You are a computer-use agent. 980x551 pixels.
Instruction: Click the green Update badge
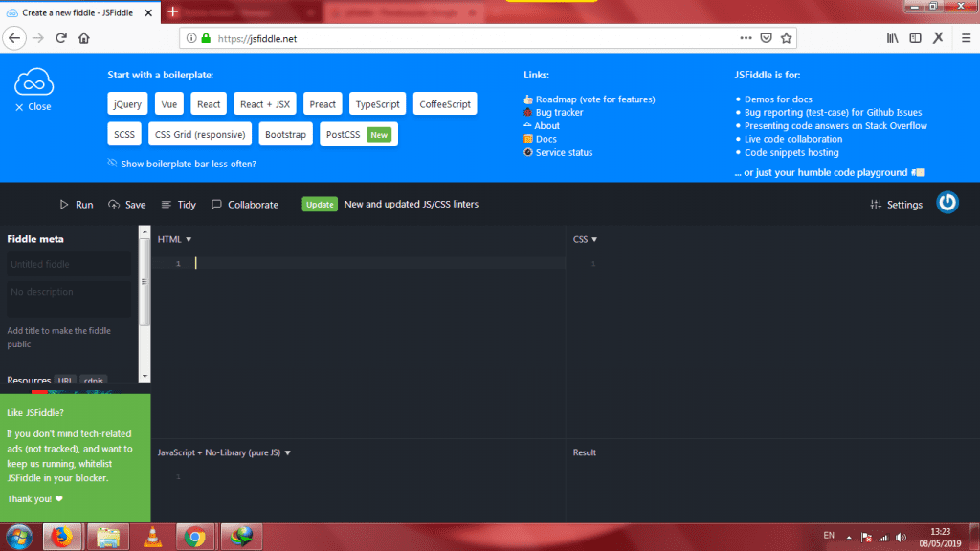(x=320, y=205)
